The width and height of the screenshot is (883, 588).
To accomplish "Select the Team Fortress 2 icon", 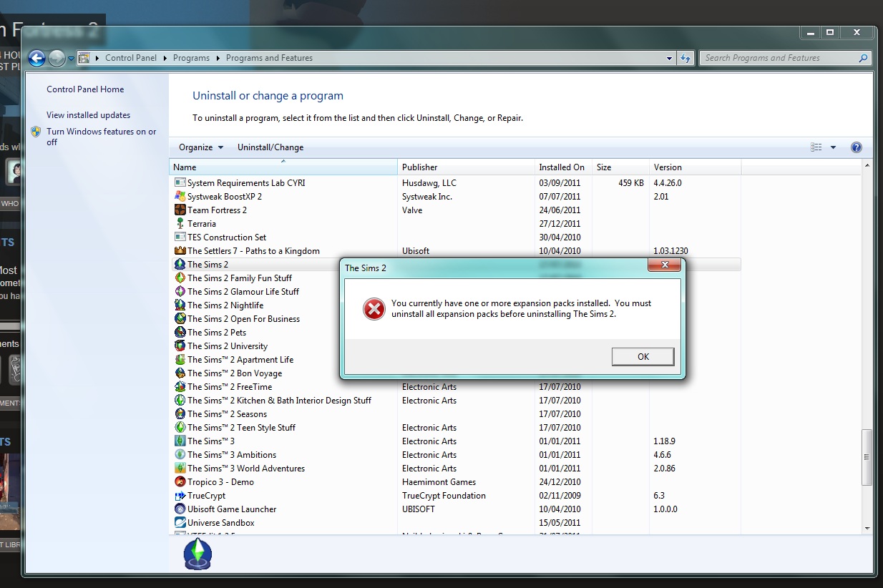I will [x=180, y=210].
